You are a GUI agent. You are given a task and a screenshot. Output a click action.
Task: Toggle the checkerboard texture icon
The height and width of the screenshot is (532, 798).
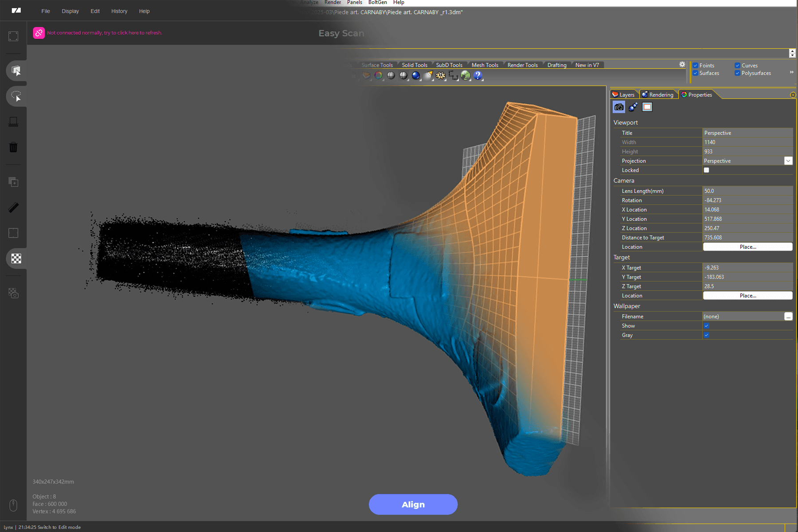16,258
